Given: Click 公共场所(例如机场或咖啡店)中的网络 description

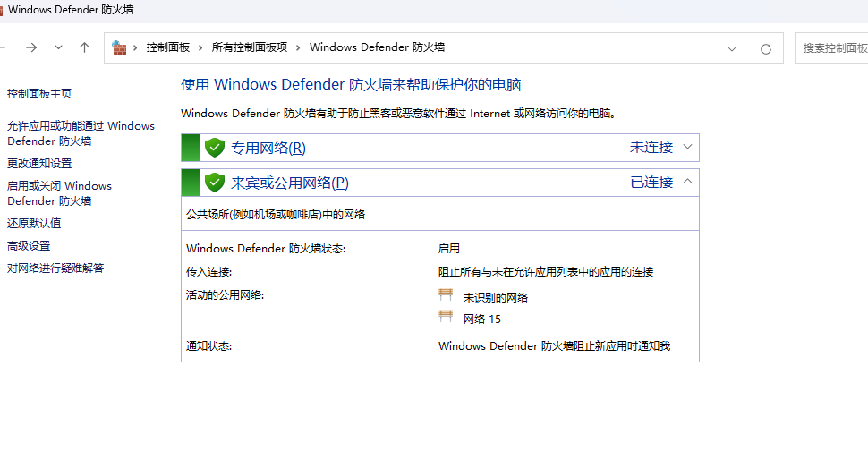Looking at the screenshot, I should coord(276,215).
